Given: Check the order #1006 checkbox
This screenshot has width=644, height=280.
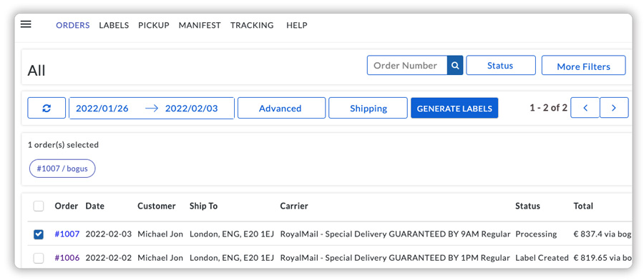Looking at the screenshot, I should pyautogui.click(x=39, y=258).
